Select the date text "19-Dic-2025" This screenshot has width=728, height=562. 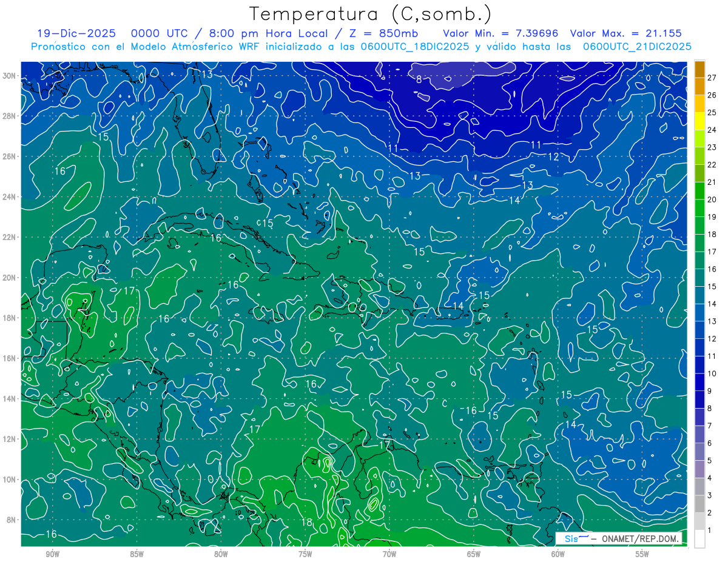point(76,33)
